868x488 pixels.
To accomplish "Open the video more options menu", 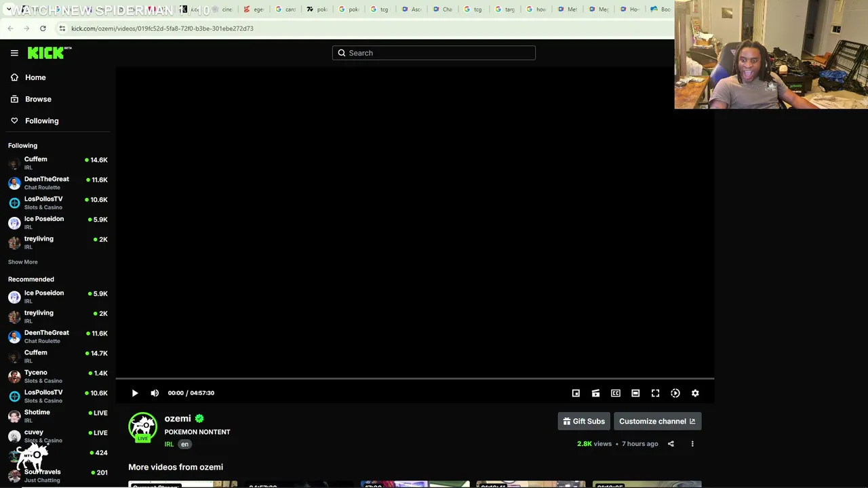I will tap(692, 444).
